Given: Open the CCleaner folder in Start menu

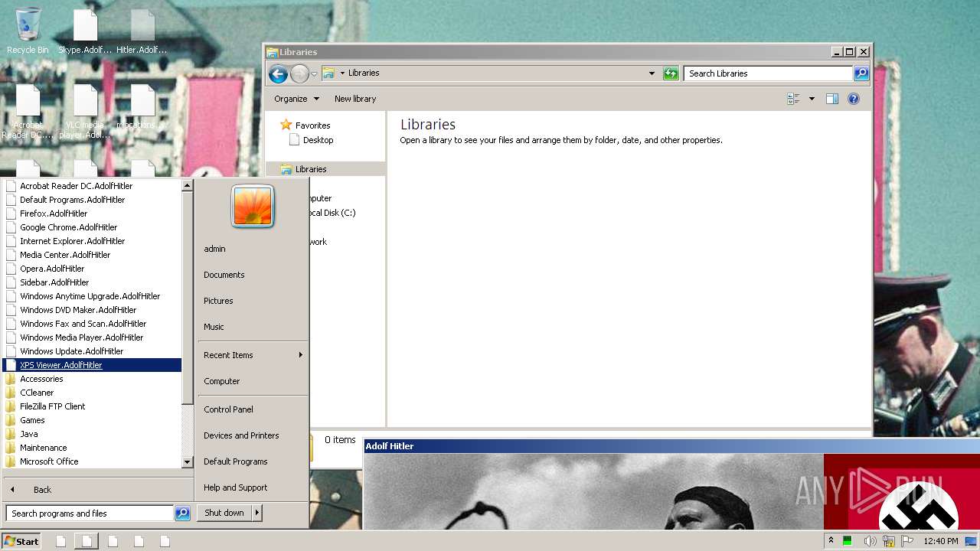Looking at the screenshot, I should pyautogui.click(x=37, y=393).
